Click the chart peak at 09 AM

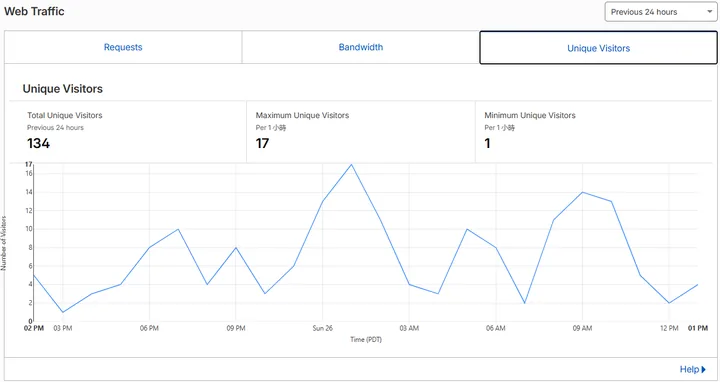coord(582,192)
